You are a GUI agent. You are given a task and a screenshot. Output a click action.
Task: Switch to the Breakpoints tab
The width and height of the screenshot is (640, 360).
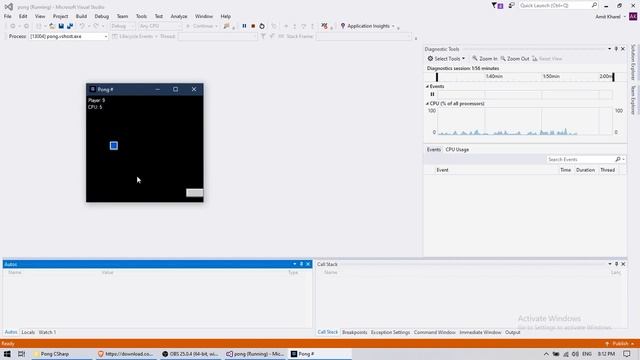355,332
